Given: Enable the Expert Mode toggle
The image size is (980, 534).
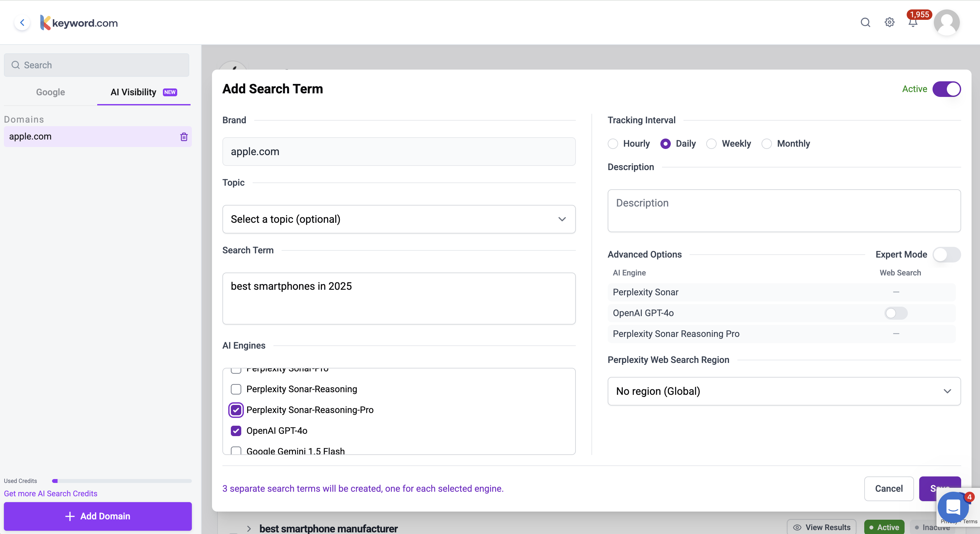Looking at the screenshot, I should pos(946,254).
